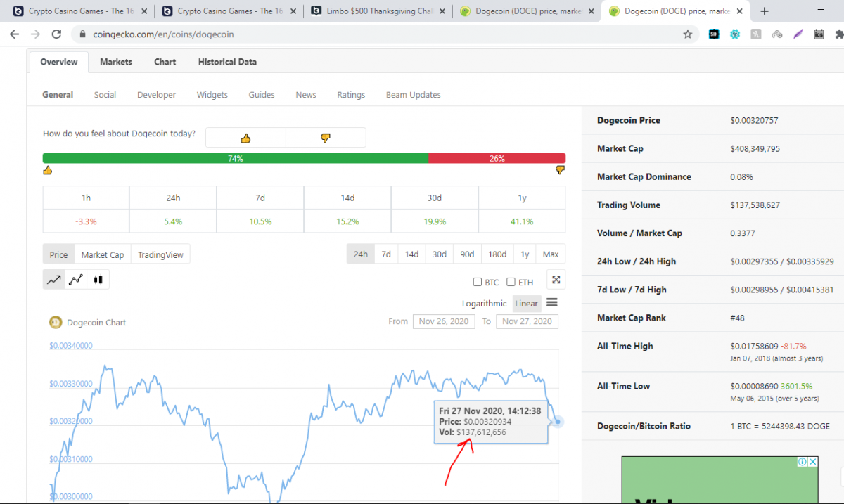Enable the ETH comparison checkbox
This screenshot has width=844, height=504.
tap(511, 283)
